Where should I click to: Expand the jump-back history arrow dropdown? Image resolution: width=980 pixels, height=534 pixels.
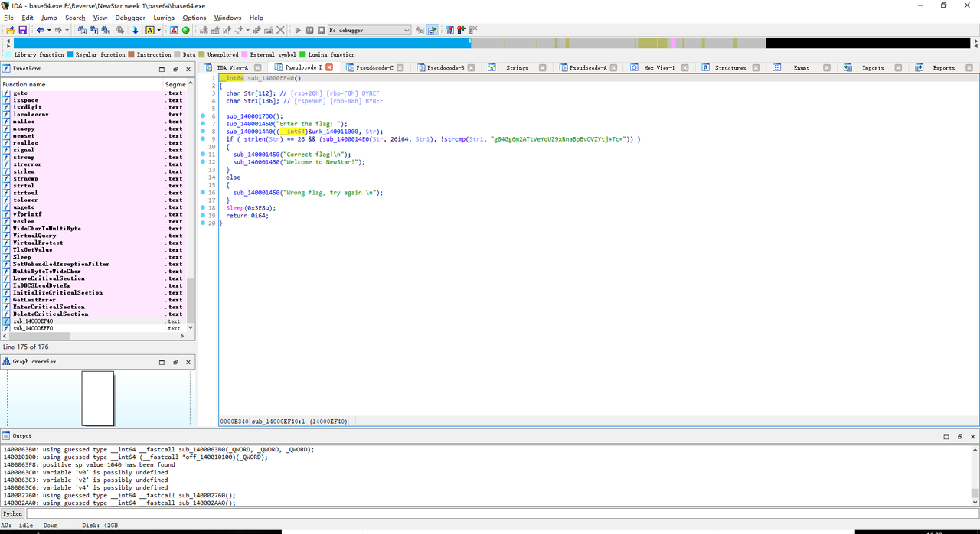point(49,30)
